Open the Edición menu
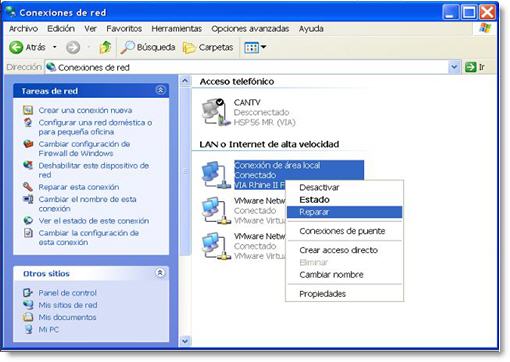Image resolution: width=510 pixels, height=362 pixels. click(61, 29)
